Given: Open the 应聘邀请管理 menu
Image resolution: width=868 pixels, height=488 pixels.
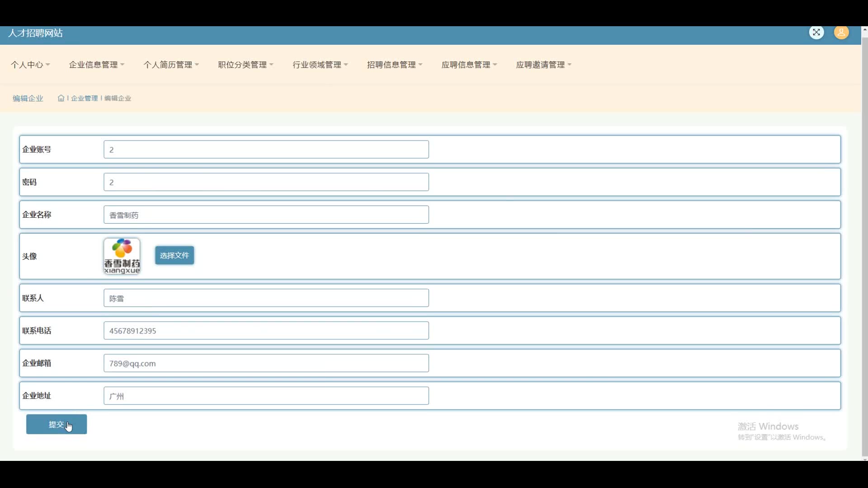Looking at the screenshot, I should point(544,65).
